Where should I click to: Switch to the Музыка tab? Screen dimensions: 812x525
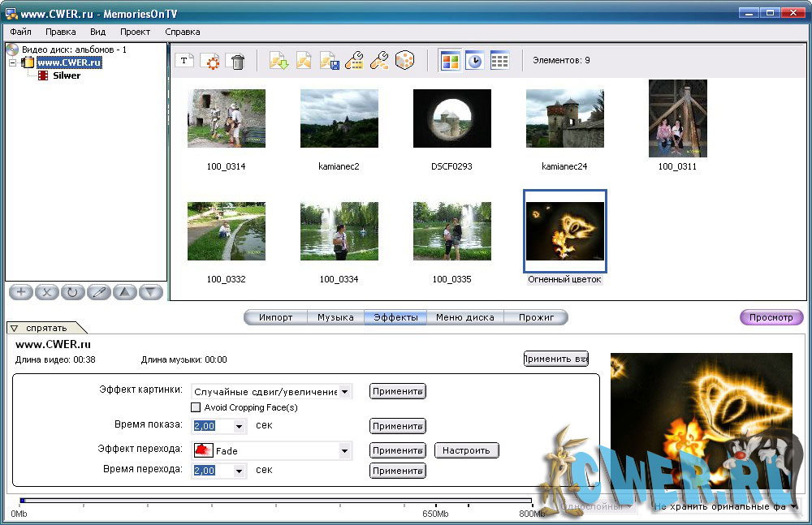coord(335,317)
